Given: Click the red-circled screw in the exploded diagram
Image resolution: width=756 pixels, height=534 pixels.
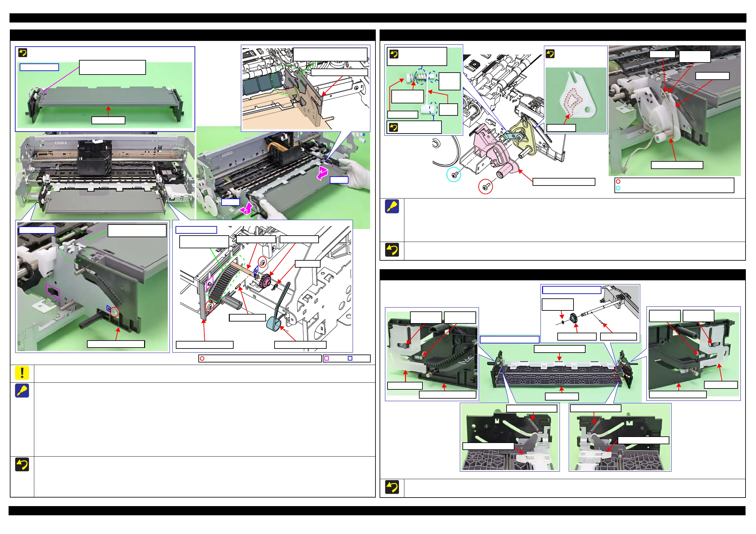Looking at the screenshot, I should (x=485, y=187).
